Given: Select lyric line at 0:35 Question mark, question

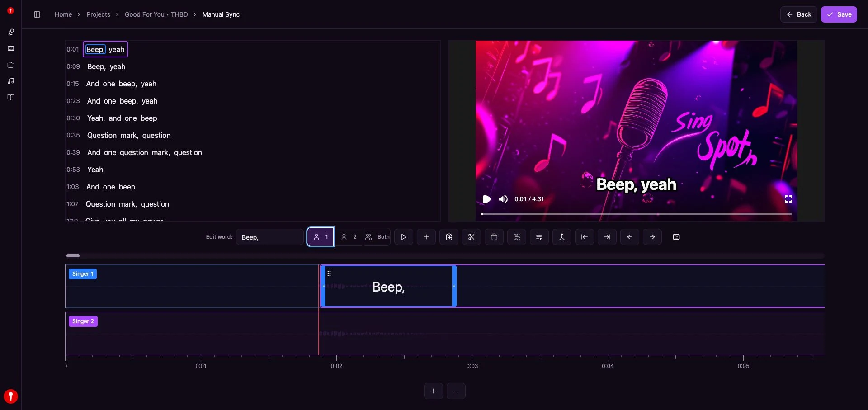Looking at the screenshot, I should click(x=129, y=135).
